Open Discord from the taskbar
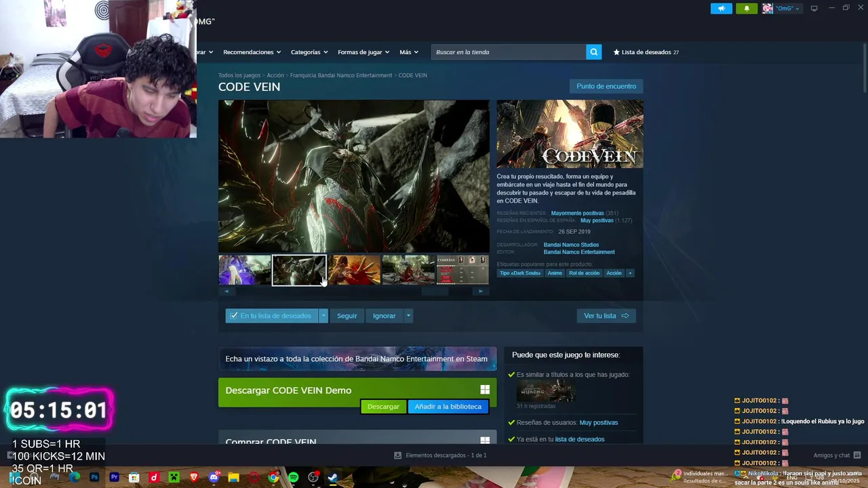868x488 pixels. [x=214, y=477]
